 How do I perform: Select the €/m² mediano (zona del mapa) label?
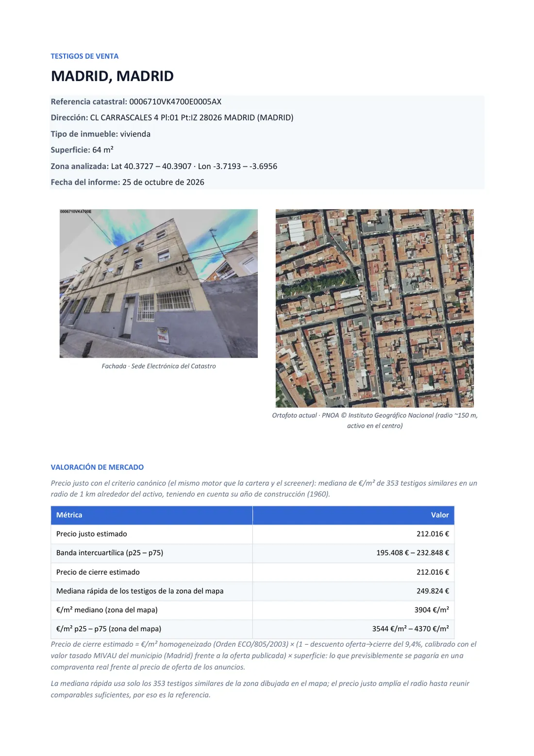[x=107, y=610]
